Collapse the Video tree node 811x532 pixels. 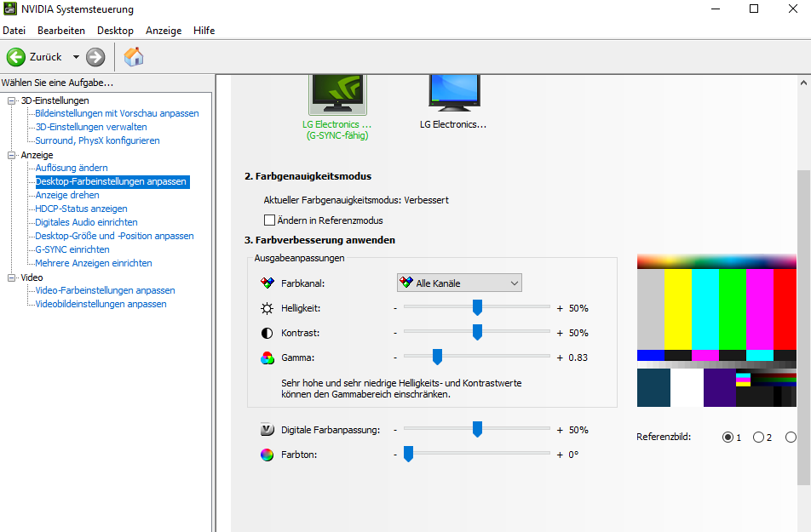11,277
